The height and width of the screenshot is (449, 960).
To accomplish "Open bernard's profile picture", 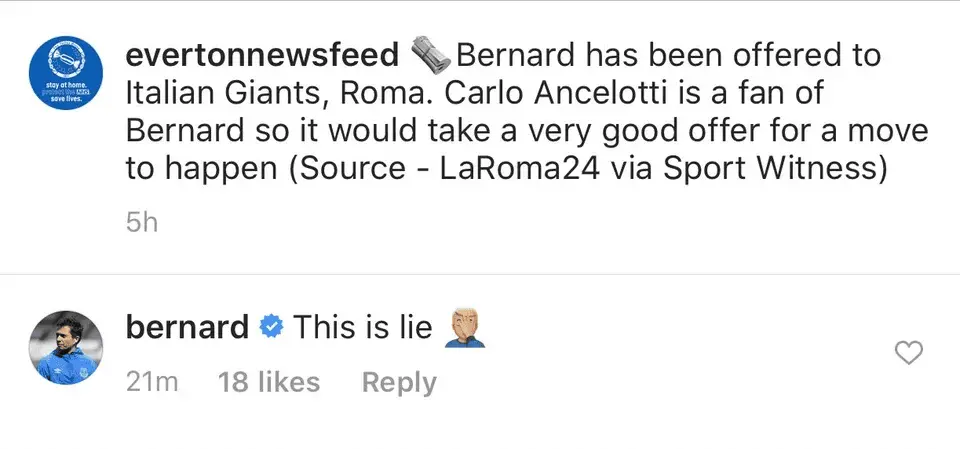I will [64, 347].
